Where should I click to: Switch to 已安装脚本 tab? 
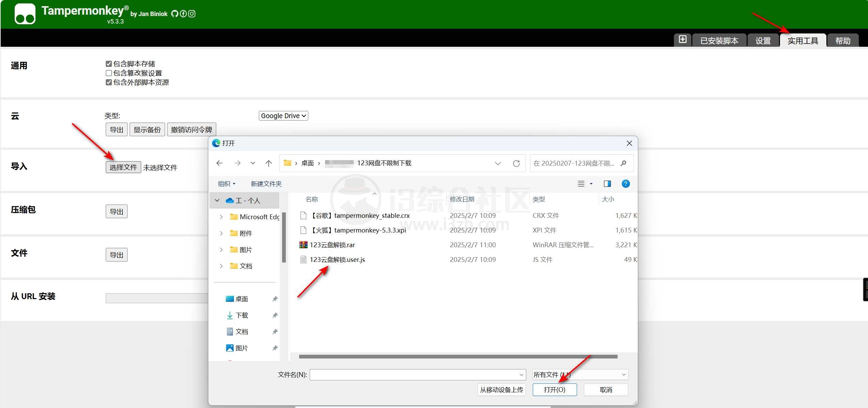[719, 41]
